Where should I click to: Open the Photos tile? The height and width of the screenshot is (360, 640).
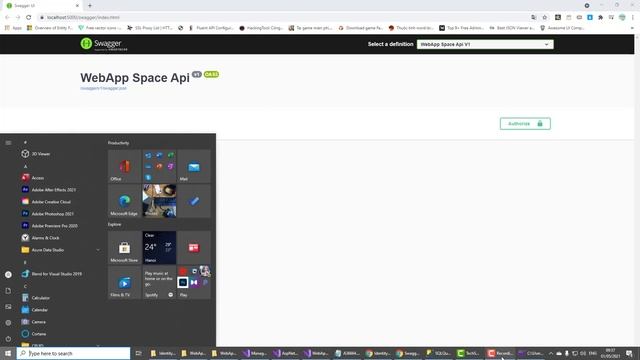coord(159,201)
